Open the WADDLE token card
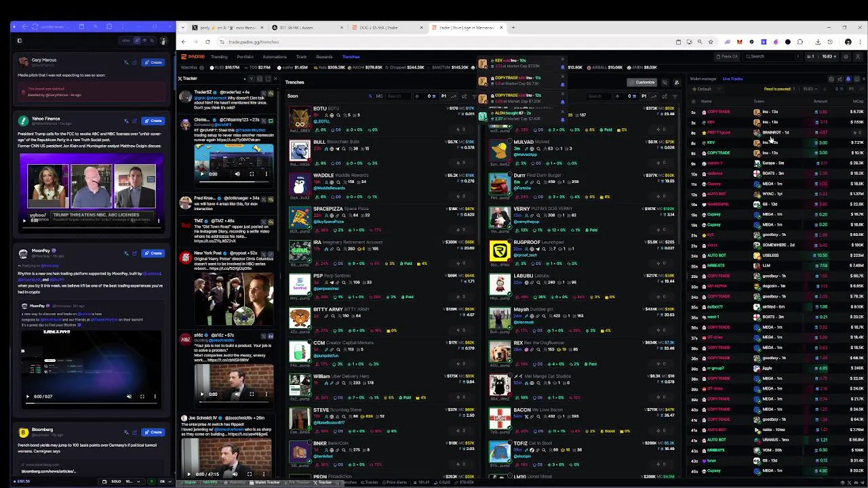Viewport: 868px width, 488px height. click(x=383, y=186)
